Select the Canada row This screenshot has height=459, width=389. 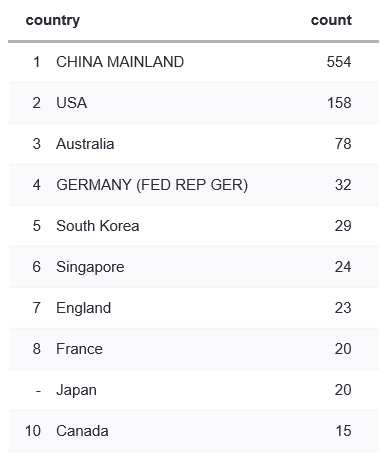click(x=194, y=431)
